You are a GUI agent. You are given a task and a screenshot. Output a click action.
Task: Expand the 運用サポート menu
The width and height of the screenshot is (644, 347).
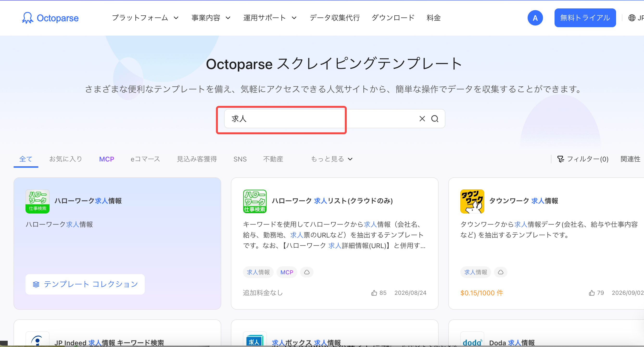pyautogui.click(x=270, y=18)
